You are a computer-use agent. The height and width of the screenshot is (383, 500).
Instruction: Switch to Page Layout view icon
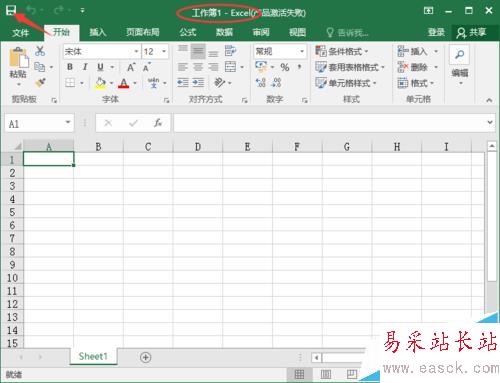[326, 374]
